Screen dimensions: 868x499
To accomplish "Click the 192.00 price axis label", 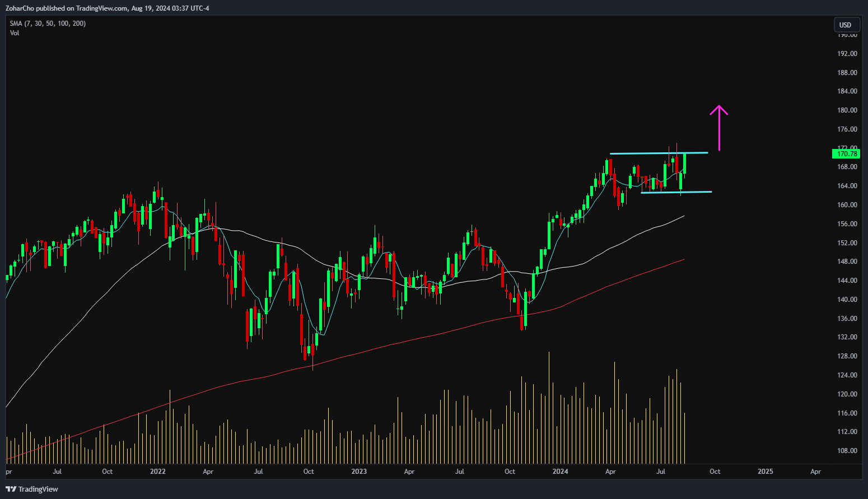I will pyautogui.click(x=847, y=54).
